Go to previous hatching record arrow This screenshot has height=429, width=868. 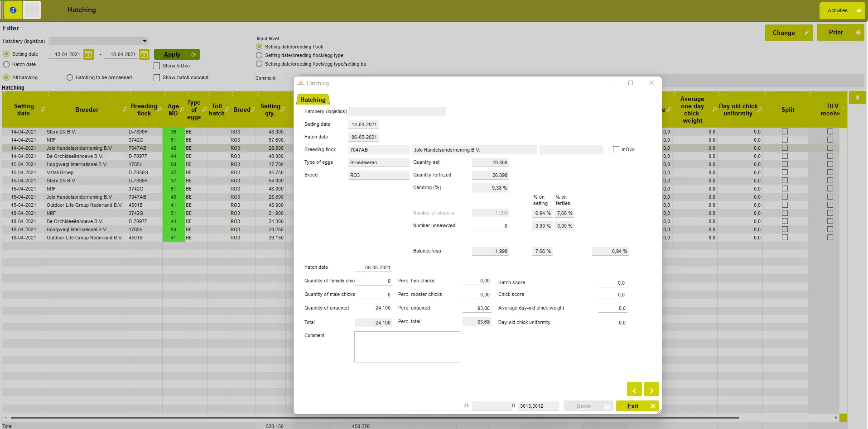(634, 390)
